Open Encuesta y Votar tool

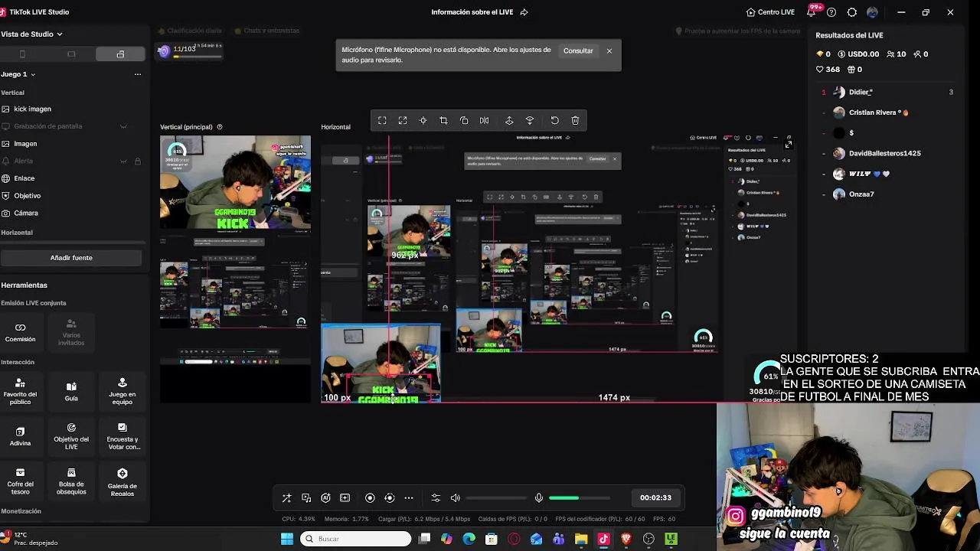pos(122,436)
